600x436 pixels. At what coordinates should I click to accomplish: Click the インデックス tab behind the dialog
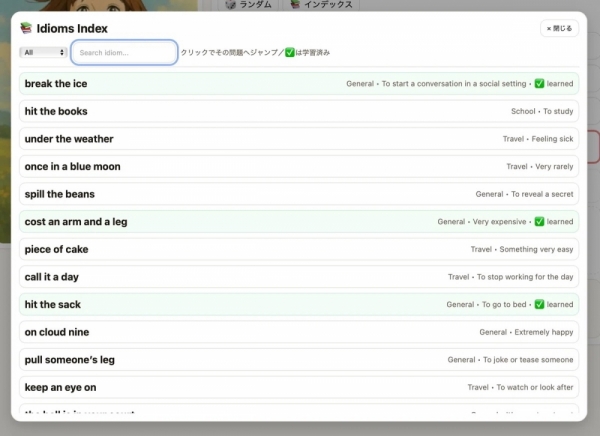pos(321,5)
